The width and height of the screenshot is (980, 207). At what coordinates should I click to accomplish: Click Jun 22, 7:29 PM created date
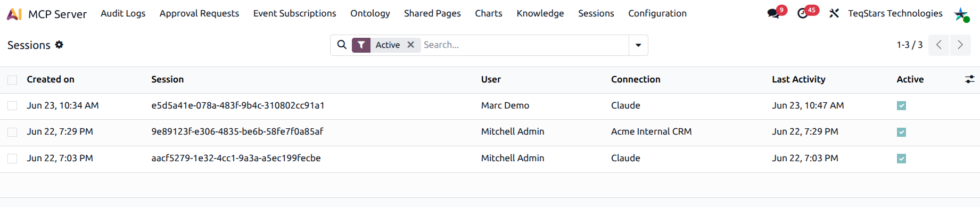pos(60,131)
